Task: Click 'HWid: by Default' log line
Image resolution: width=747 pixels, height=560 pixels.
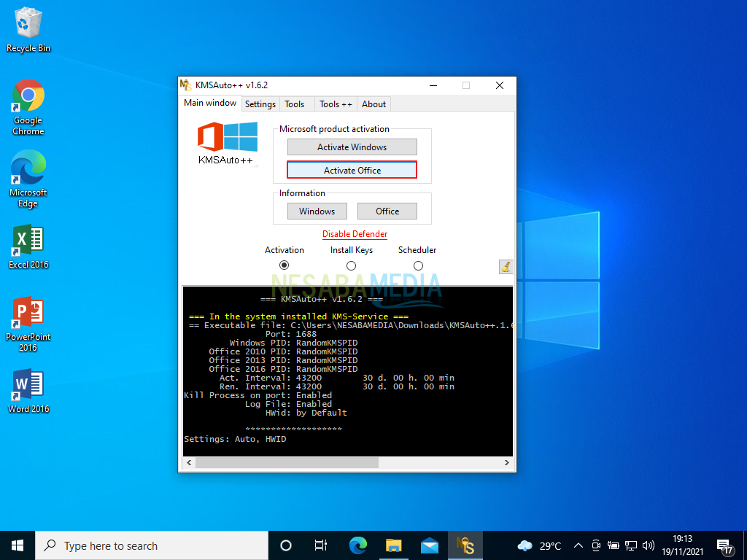Action: point(306,413)
